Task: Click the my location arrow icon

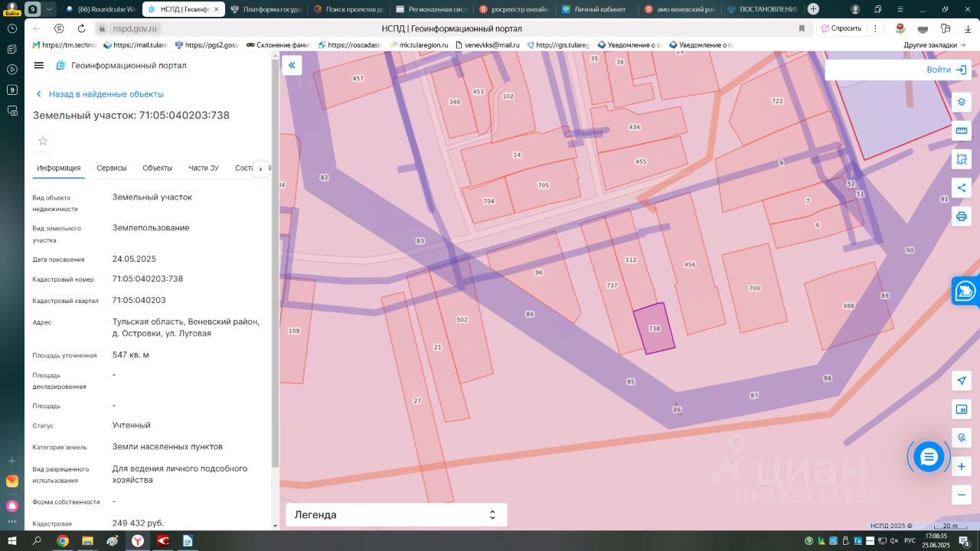Action: coord(962,381)
